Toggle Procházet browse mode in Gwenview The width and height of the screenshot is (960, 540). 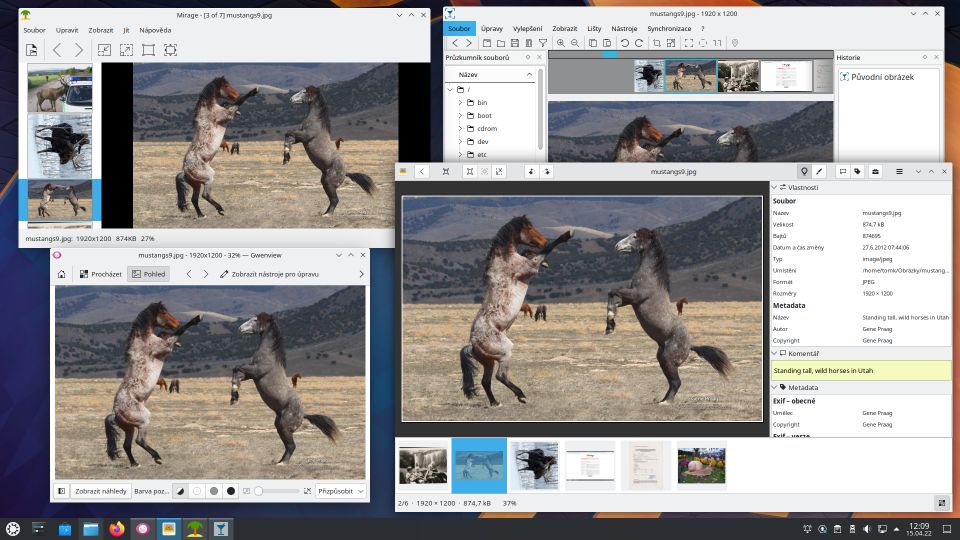coord(100,274)
